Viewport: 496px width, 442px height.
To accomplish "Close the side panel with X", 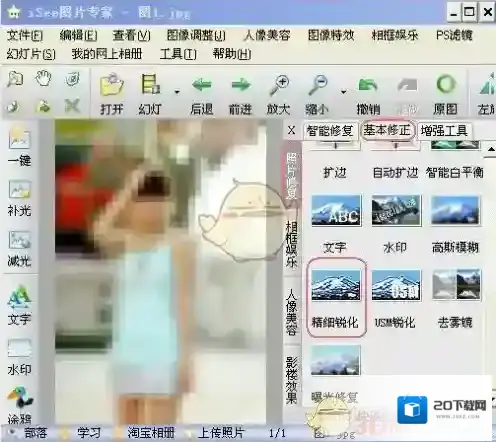I will (292, 130).
